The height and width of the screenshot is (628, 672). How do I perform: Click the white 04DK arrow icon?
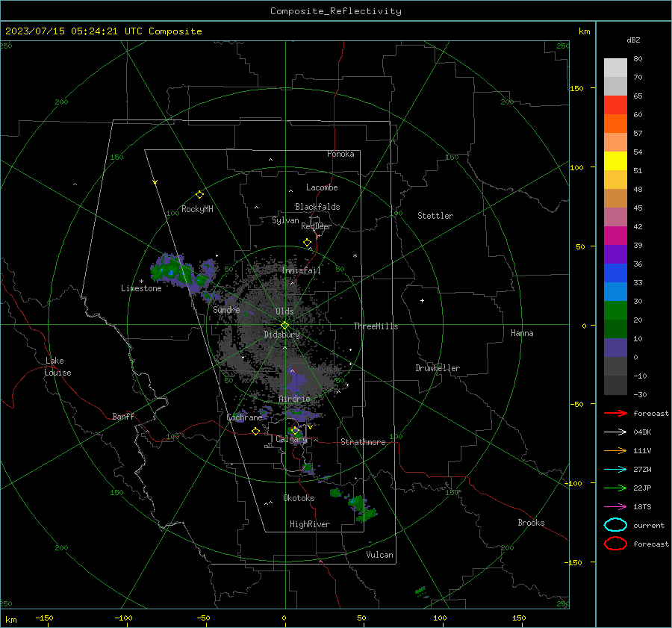point(615,432)
